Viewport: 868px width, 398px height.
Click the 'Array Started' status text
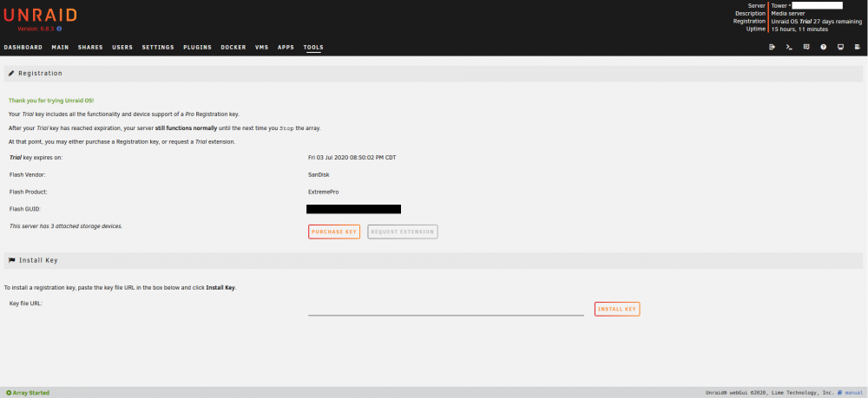31,393
